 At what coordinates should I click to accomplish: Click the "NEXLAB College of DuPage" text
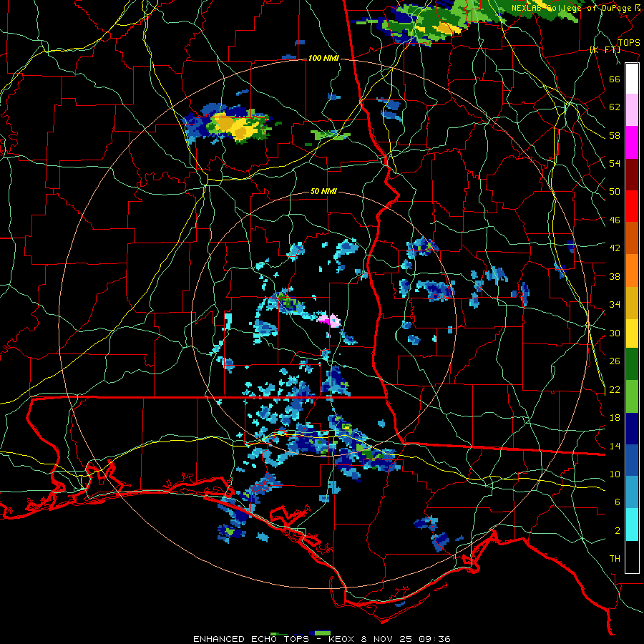click(572, 8)
